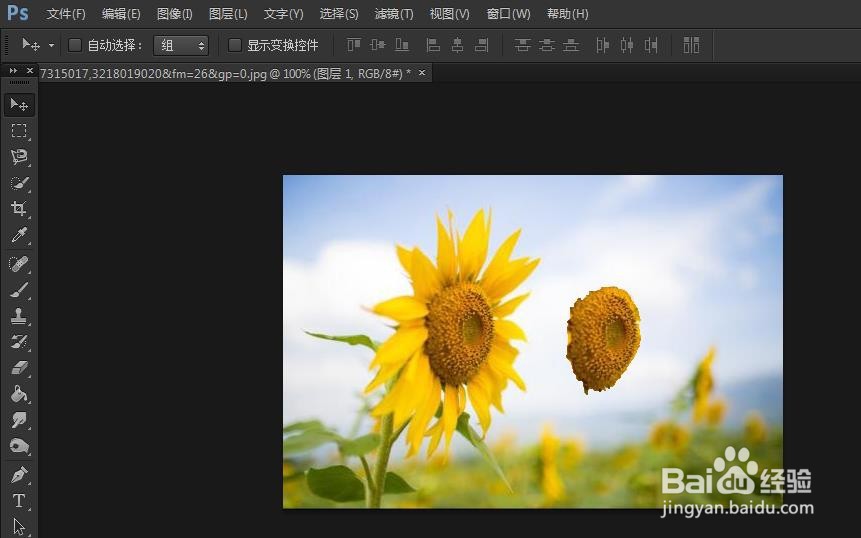Click Distribute Horizontal Centers icon
The height and width of the screenshot is (538, 861).
pos(627,45)
